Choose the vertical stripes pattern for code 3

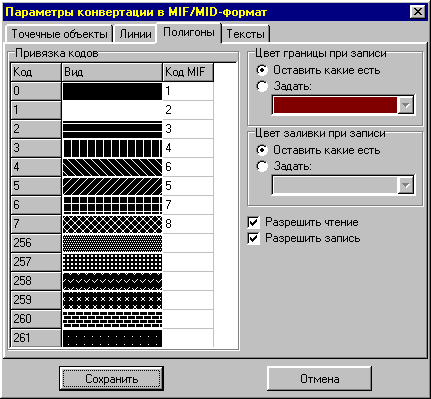point(112,148)
